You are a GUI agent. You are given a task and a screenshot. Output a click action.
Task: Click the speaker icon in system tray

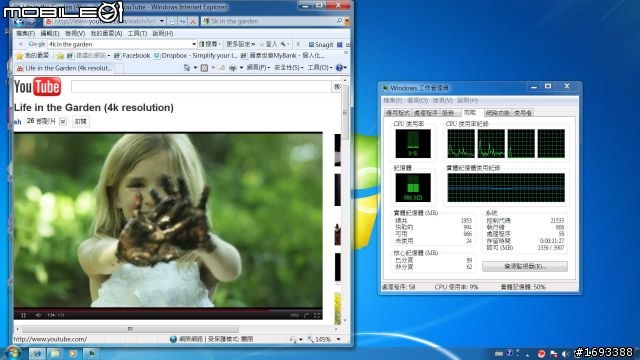coord(565,353)
